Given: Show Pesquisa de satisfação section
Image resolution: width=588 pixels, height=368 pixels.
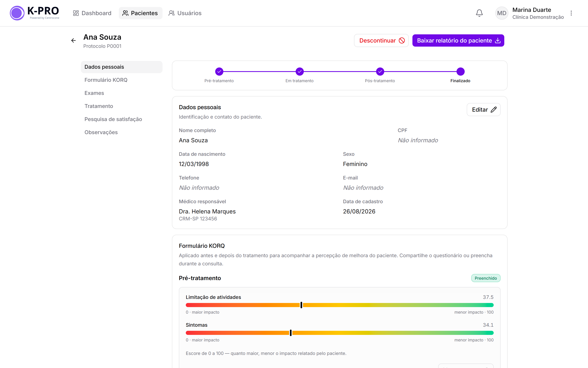Looking at the screenshot, I should (x=121, y=119).
